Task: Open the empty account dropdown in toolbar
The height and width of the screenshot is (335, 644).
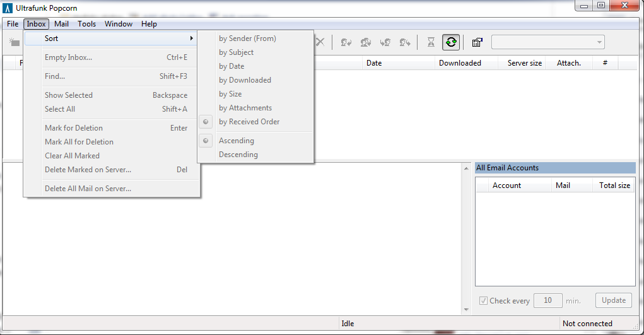Action: click(x=547, y=42)
